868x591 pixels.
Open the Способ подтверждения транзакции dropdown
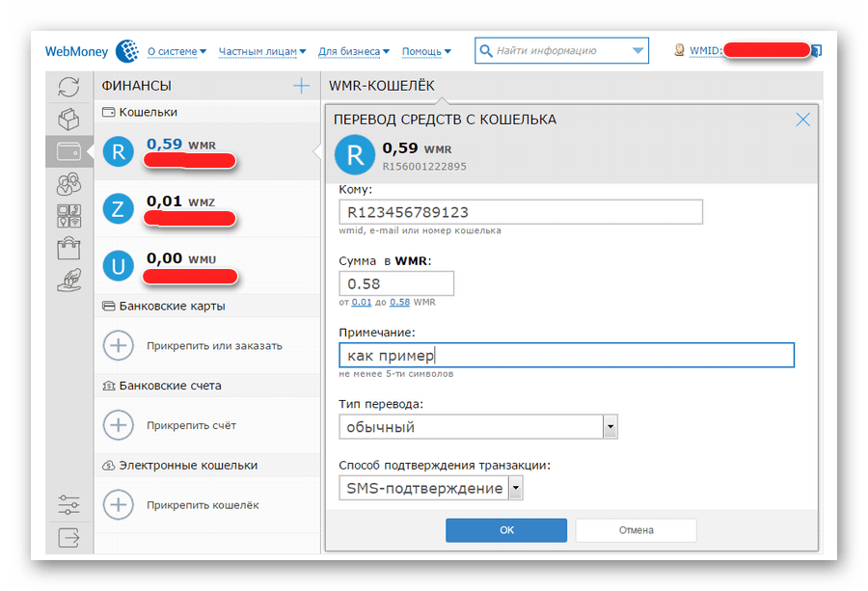click(x=516, y=489)
